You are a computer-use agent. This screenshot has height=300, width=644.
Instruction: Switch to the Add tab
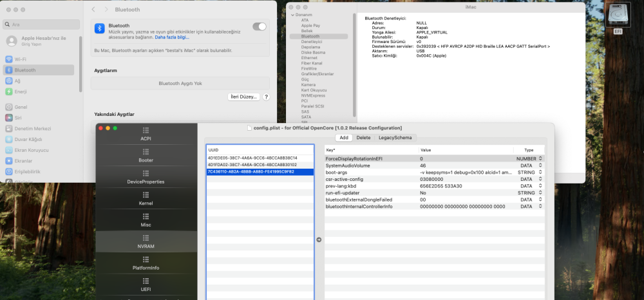click(x=344, y=138)
